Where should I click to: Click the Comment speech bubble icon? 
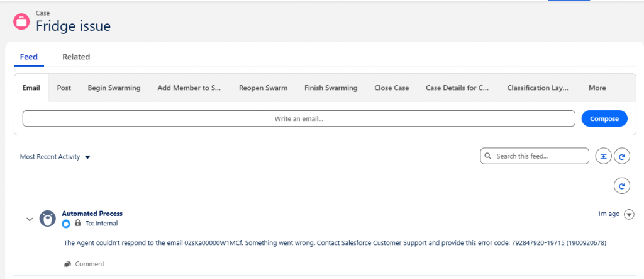tap(67, 264)
